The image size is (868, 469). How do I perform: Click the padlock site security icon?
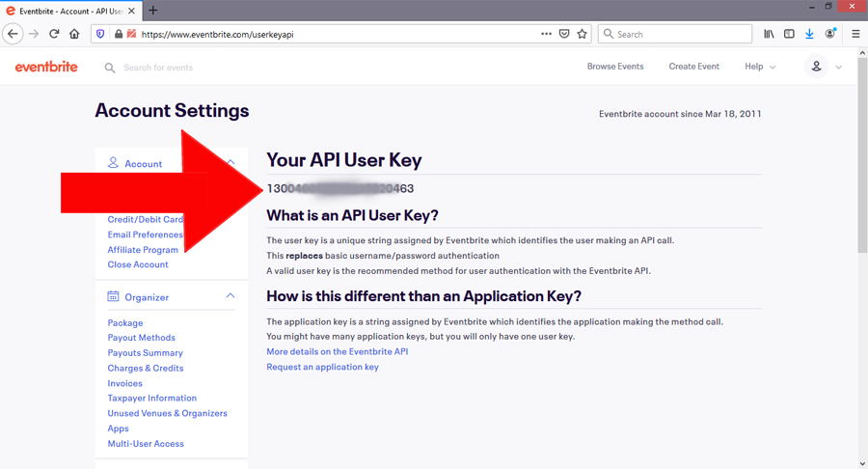point(119,34)
